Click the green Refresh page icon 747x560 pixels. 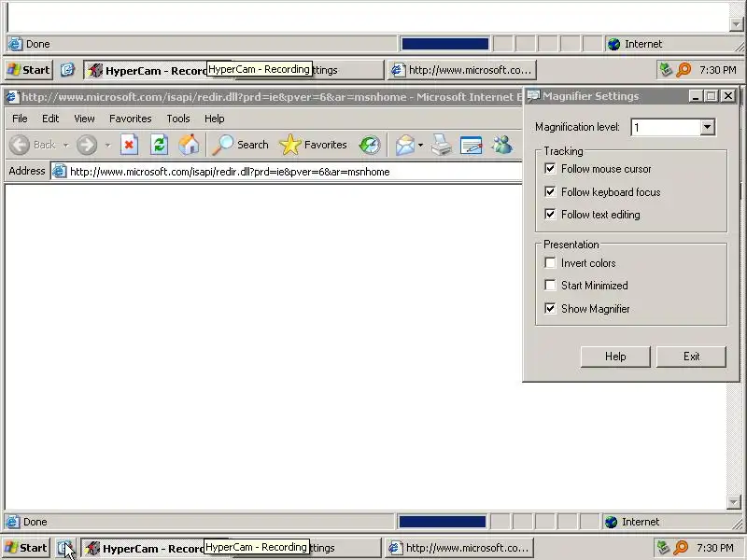159,145
